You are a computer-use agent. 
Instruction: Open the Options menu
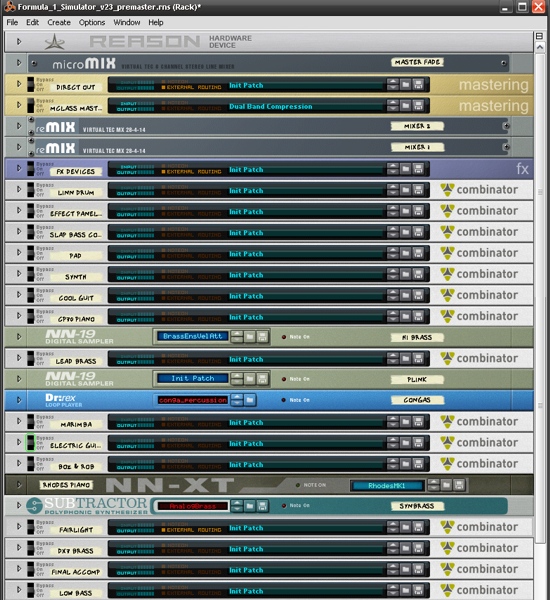[x=92, y=22]
